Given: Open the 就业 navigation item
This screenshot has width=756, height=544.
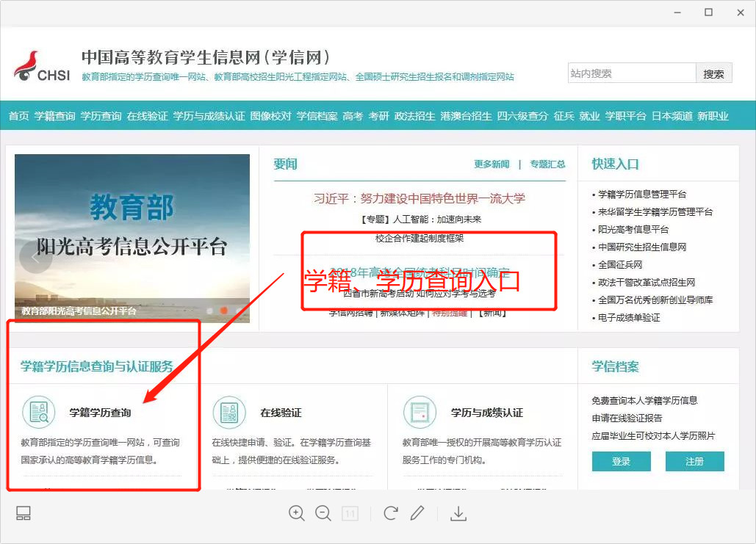Looking at the screenshot, I should [589, 116].
